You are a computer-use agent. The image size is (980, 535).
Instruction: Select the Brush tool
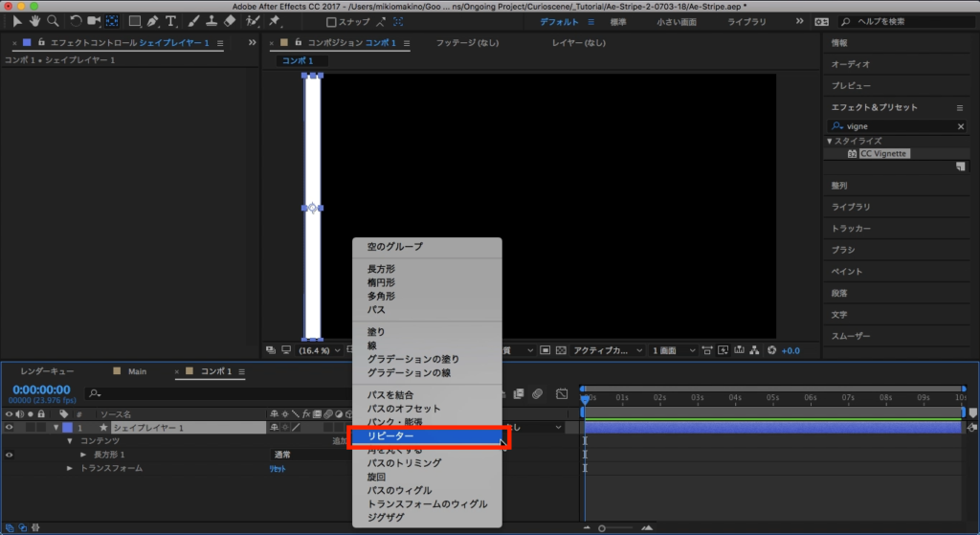[x=191, y=20]
